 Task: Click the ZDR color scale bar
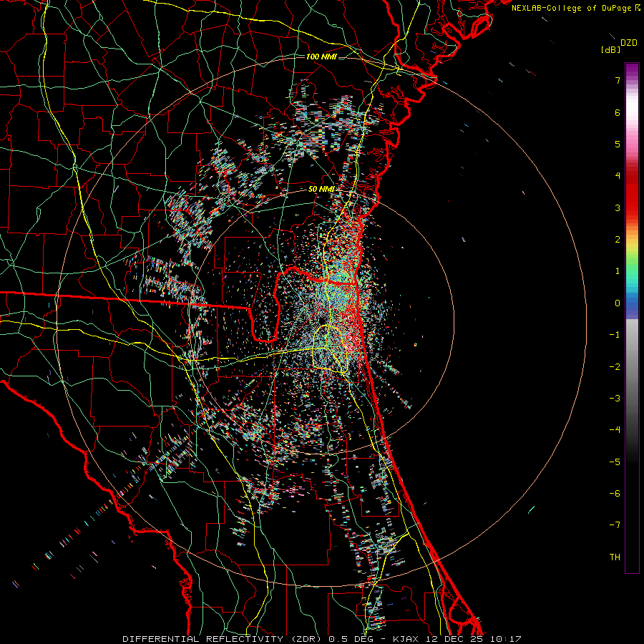(632, 318)
